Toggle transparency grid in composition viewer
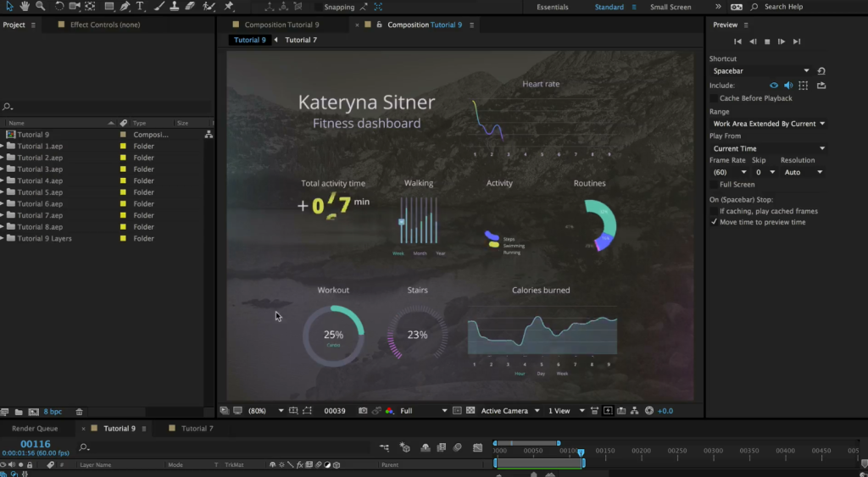This screenshot has height=477, width=868. 470,411
